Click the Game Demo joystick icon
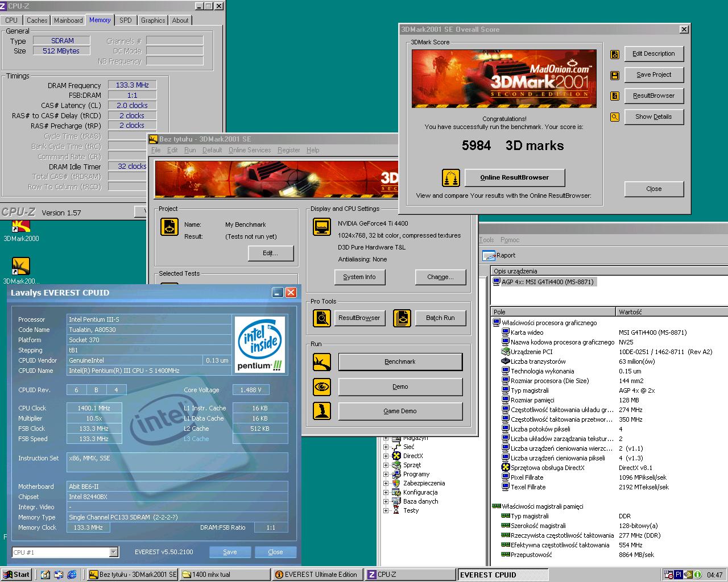Screen dimensions: 728x582 coord(322,411)
